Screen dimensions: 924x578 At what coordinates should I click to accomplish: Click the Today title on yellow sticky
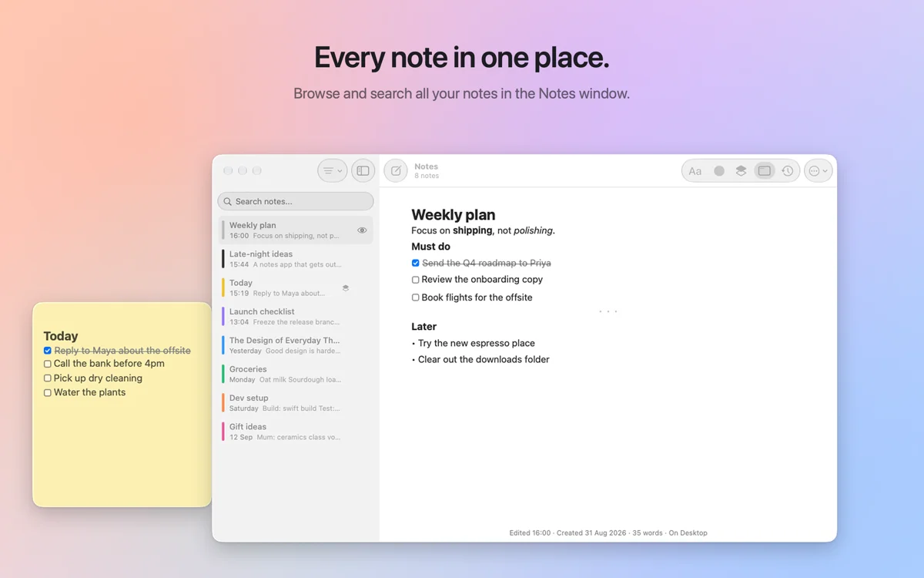[x=61, y=336]
